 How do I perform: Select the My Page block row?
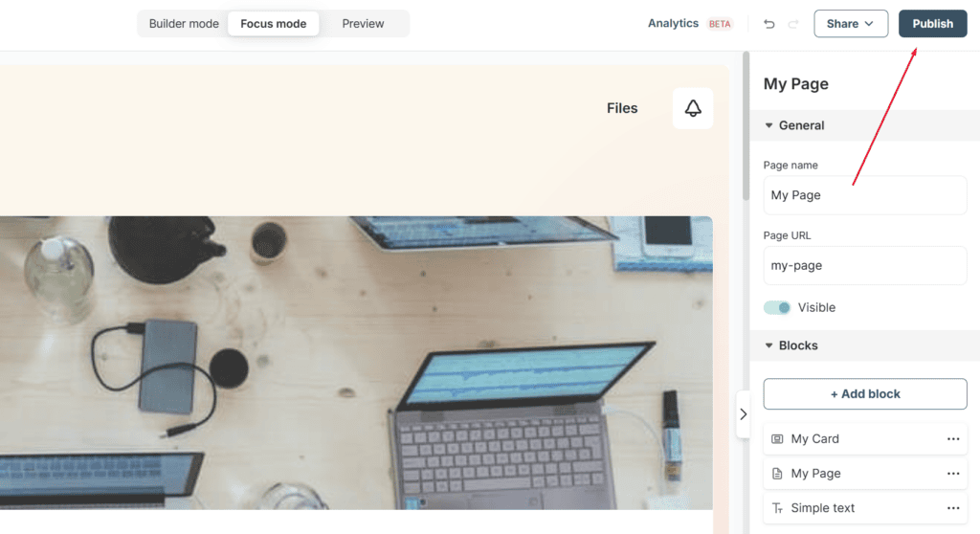pyautogui.click(x=865, y=474)
